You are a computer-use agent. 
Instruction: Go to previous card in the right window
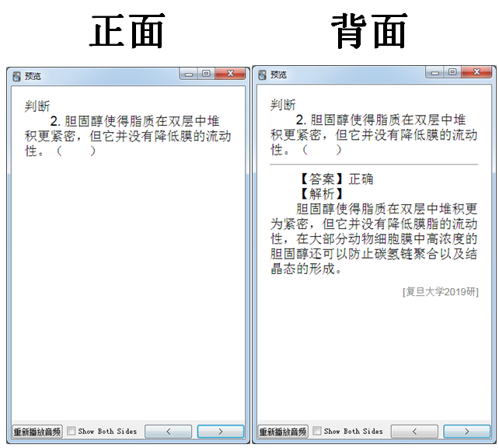[414, 432]
